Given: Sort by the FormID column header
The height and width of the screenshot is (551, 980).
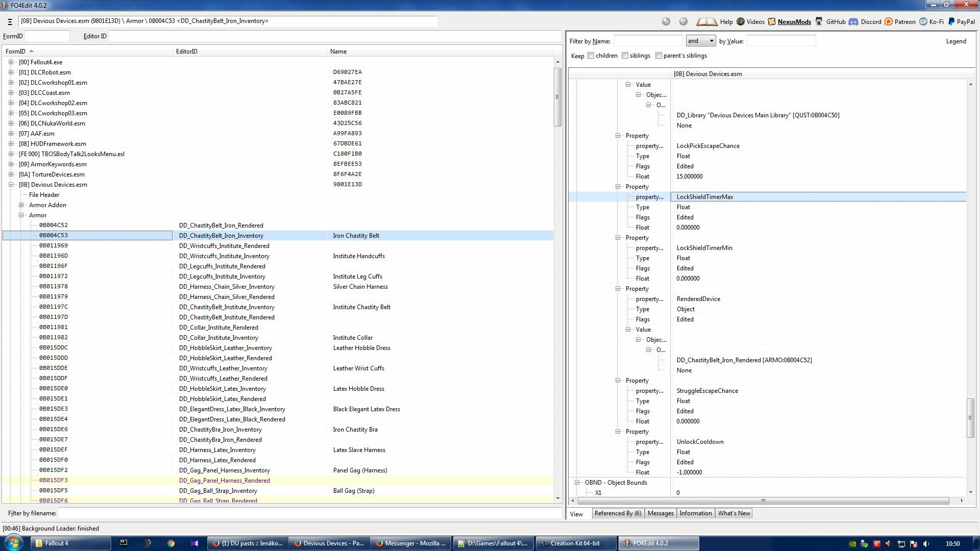Looking at the screenshot, I should (87, 52).
